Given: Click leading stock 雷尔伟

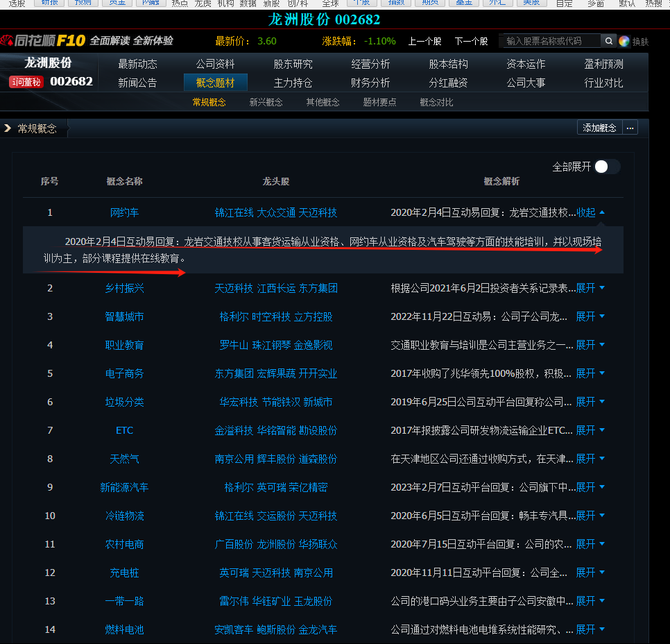Looking at the screenshot, I should tap(234, 601).
